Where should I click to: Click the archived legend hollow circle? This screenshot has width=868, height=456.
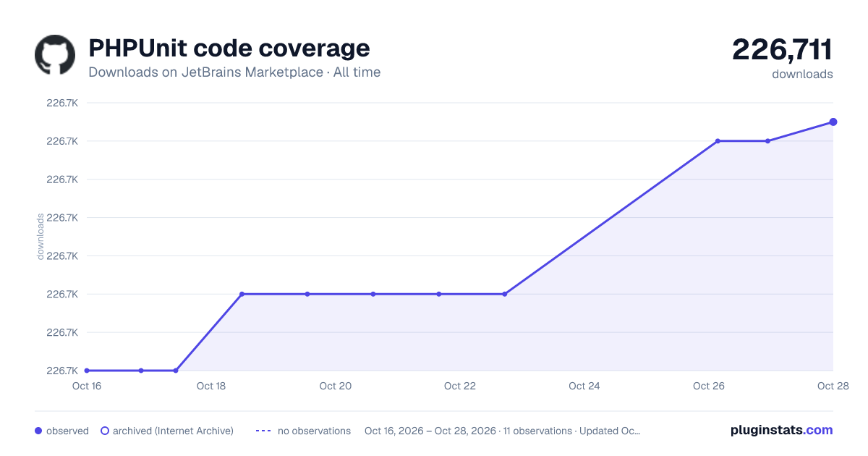pyautogui.click(x=105, y=431)
